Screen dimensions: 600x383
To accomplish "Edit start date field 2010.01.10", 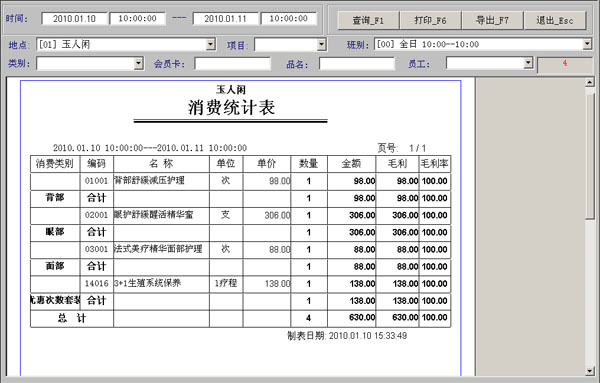I will 74,18.
